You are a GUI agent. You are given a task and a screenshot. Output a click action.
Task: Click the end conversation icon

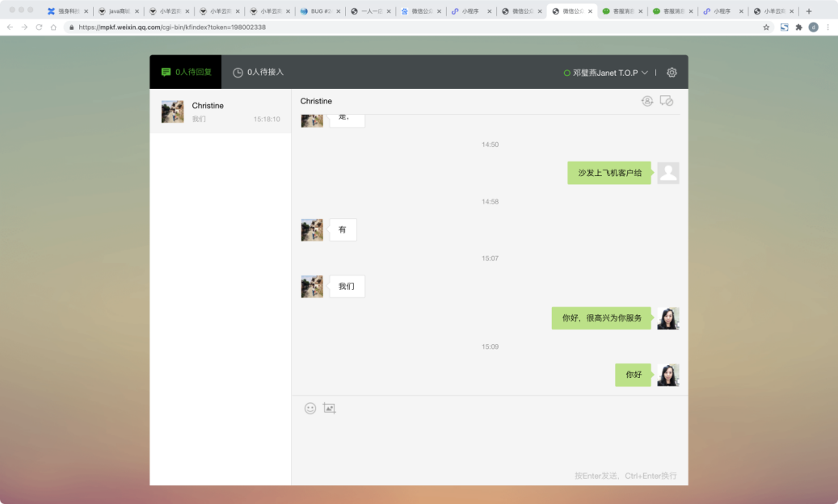pyautogui.click(x=667, y=101)
